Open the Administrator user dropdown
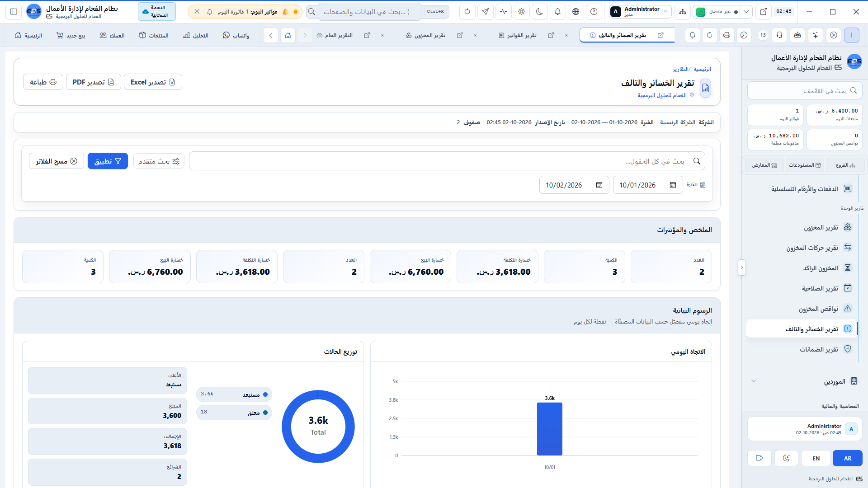 point(640,12)
